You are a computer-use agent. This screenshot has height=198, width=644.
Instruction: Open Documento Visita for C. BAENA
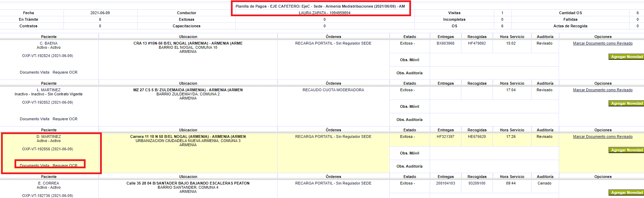point(35,73)
